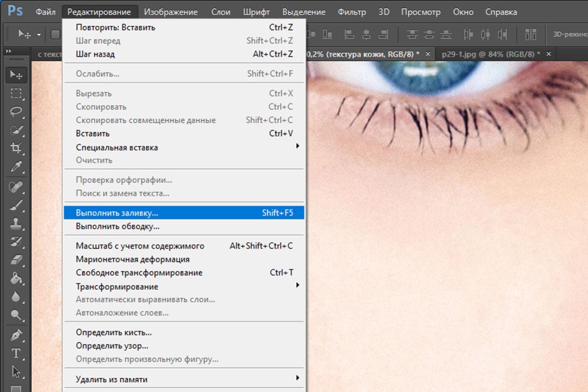Open the Файл menu

click(x=45, y=12)
